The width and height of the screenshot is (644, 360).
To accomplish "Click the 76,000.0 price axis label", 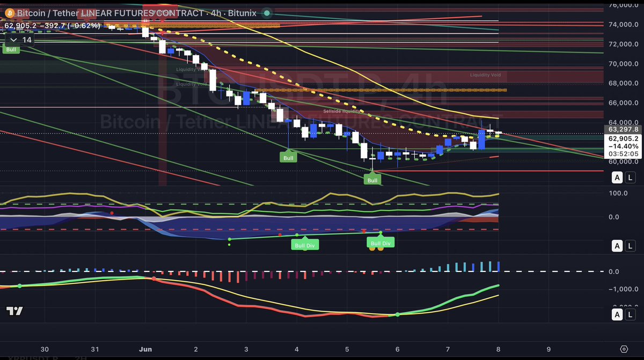I will pos(623,5).
